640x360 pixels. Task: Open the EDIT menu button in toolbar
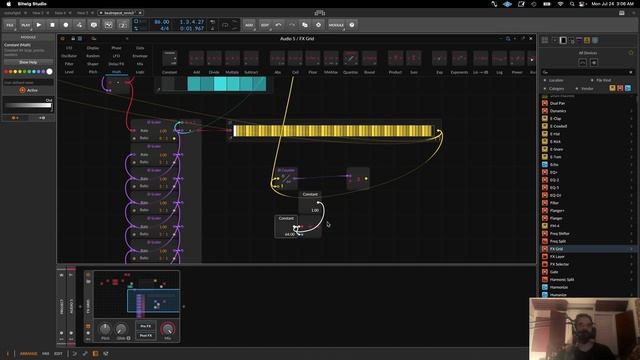click(x=264, y=25)
